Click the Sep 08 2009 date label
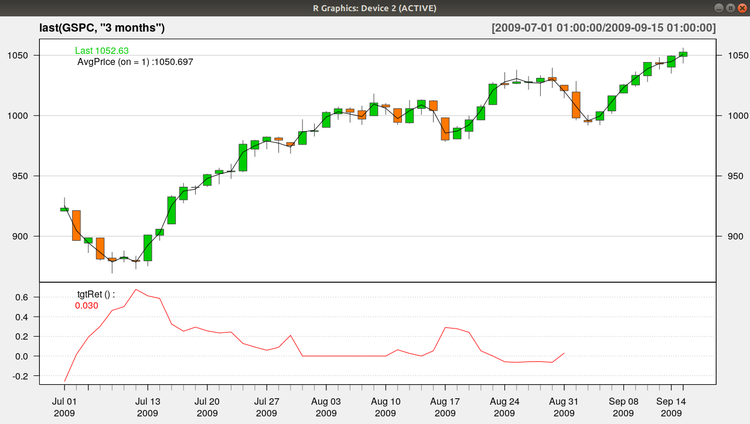 pos(623,405)
